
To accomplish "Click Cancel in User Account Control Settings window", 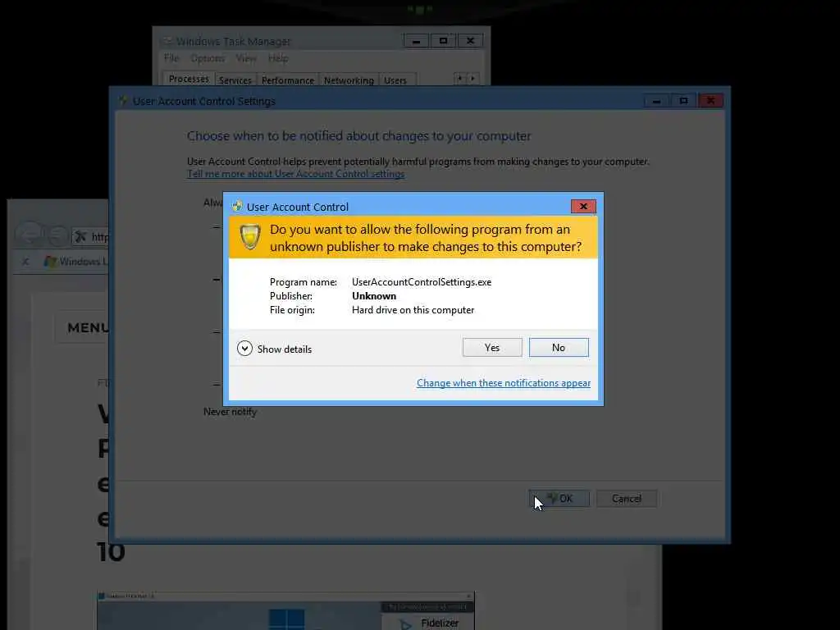I will [x=626, y=498].
